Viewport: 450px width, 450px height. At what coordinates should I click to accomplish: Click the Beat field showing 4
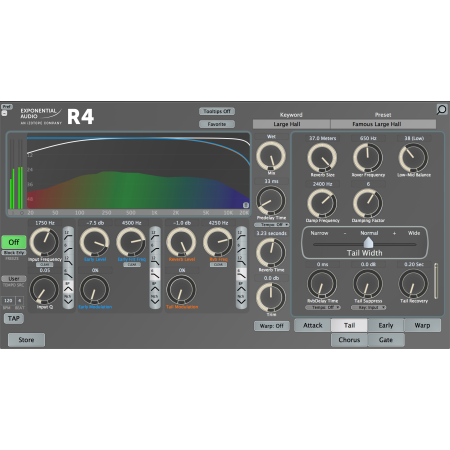click(x=19, y=301)
